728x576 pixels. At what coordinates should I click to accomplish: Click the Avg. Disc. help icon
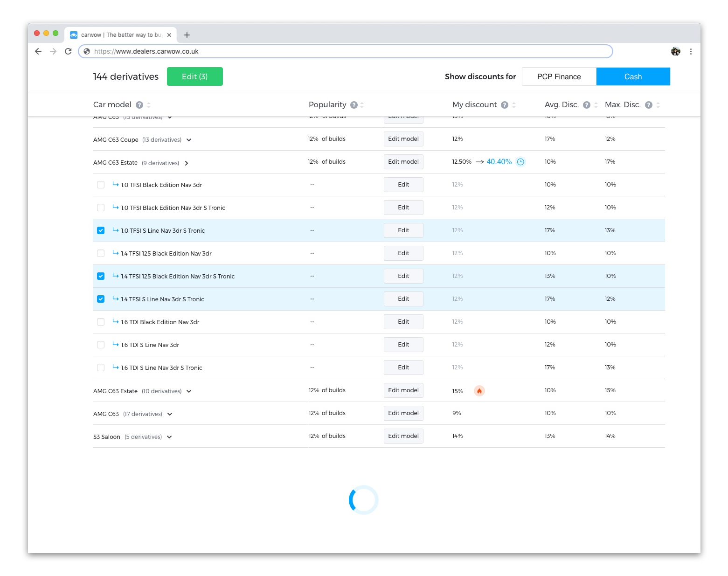click(587, 105)
